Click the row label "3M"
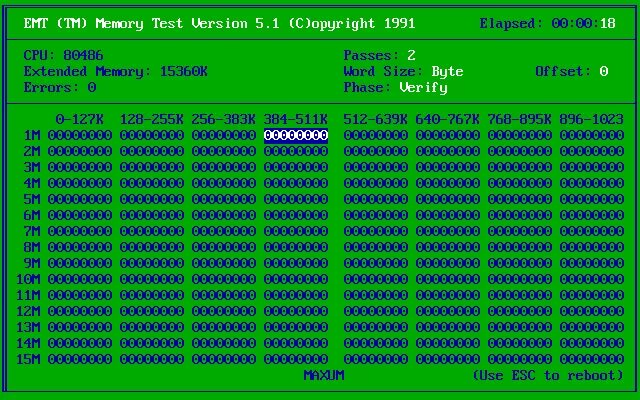This screenshot has height=400, width=640. coord(32,167)
